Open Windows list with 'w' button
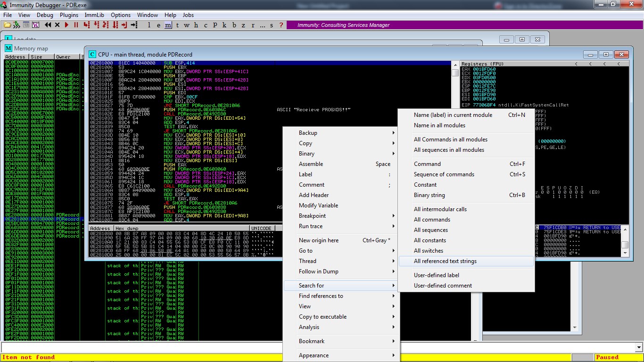This screenshot has width=644, height=362. pos(187,25)
